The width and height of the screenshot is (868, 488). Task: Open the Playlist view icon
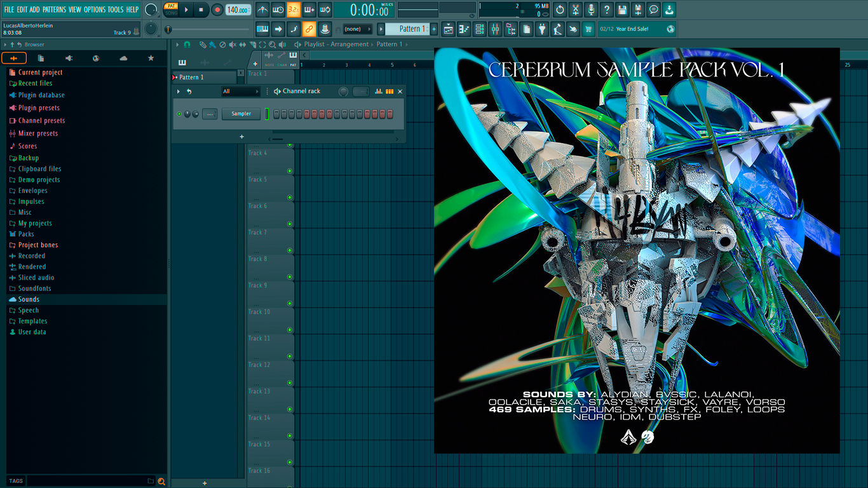(449, 29)
